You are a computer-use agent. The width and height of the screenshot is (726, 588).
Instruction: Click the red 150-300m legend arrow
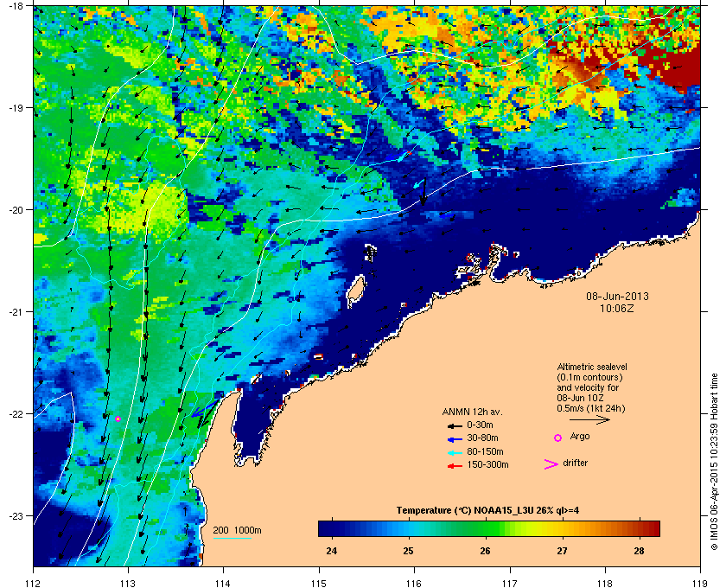point(455,466)
